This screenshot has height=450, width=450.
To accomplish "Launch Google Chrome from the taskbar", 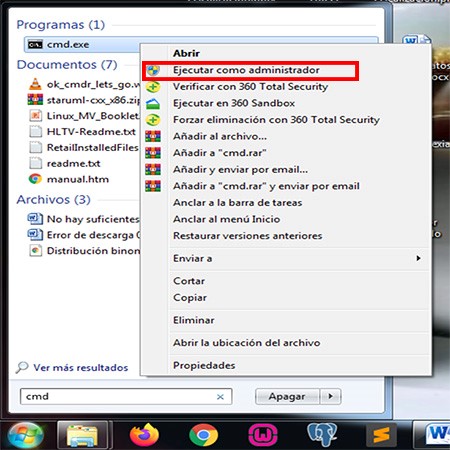I will pos(203,435).
